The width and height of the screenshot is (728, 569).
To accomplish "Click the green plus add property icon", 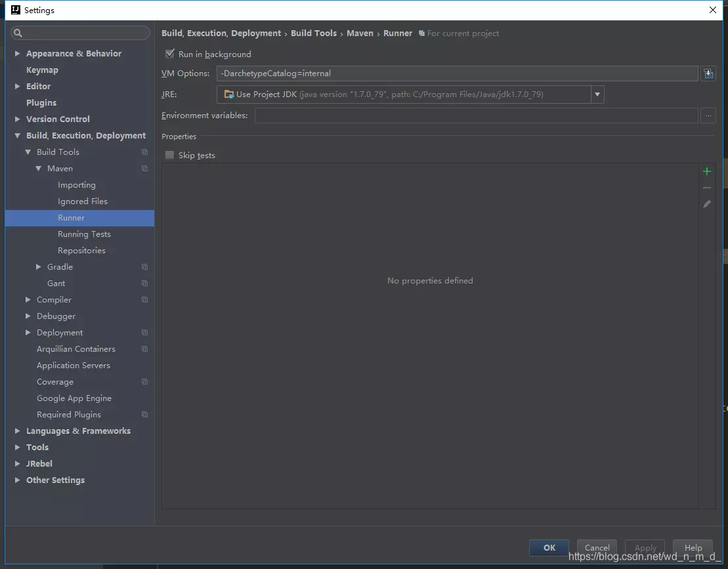I will point(706,172).
